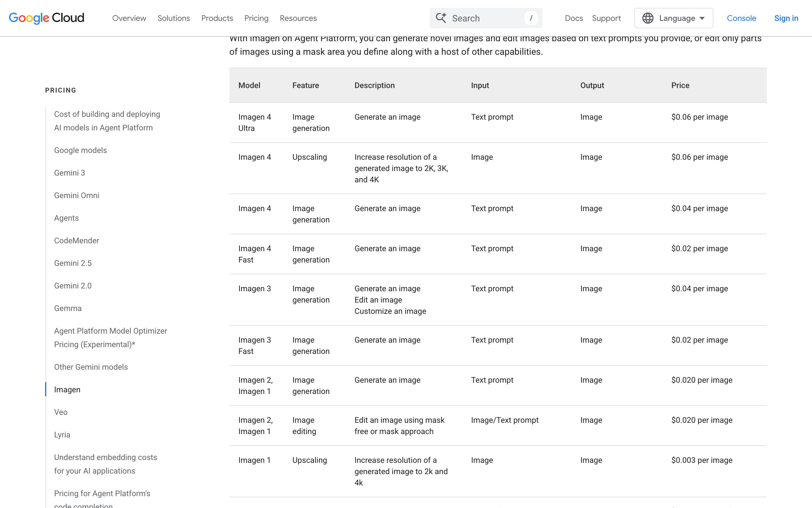
Task: Select Gemini Omni in pricing sidebar
Action: 76,195
